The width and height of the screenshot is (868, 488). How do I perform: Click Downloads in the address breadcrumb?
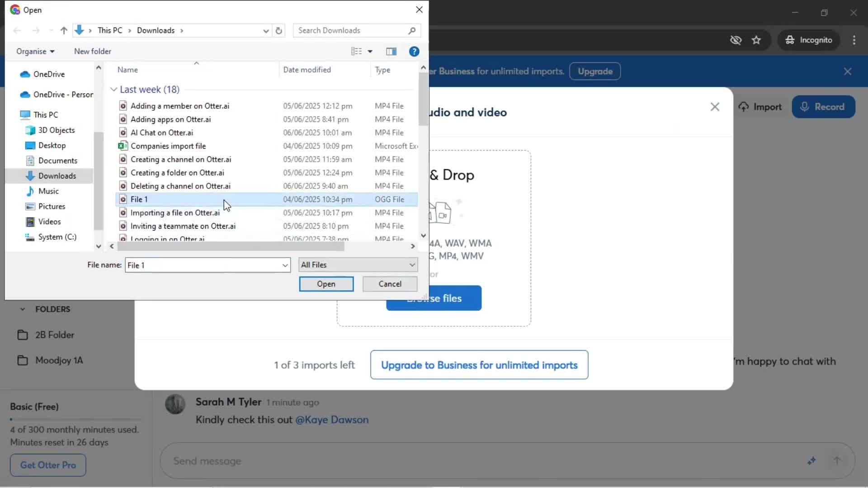click(156, 30)
